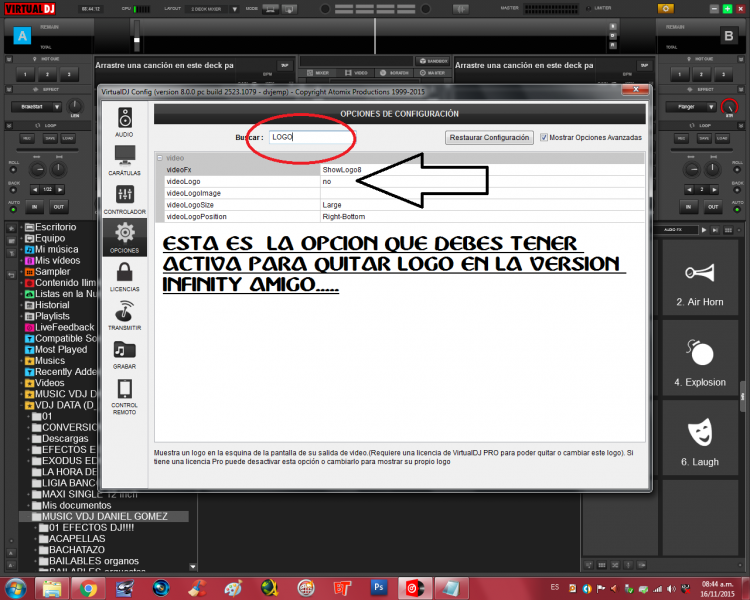Switch to the SCRATCH center tab
This screenshot has width=750, height=600.
pos(394,73)
